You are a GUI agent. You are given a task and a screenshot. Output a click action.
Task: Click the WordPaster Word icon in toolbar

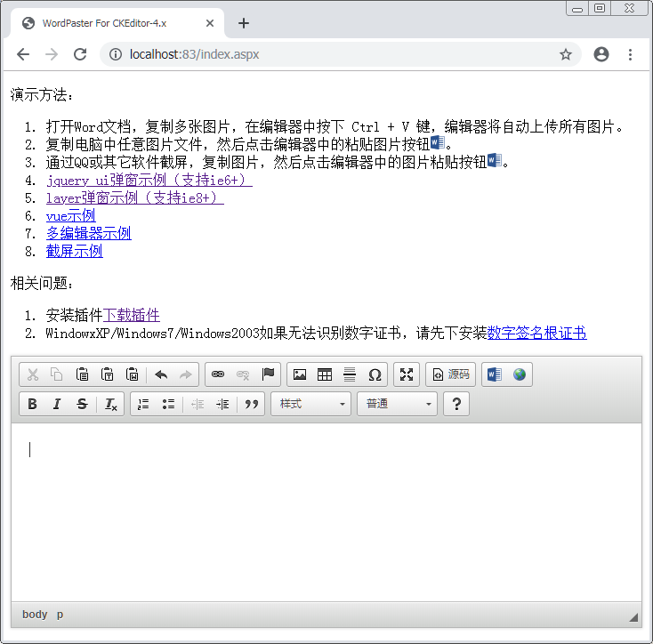click(x=495, y=374)
